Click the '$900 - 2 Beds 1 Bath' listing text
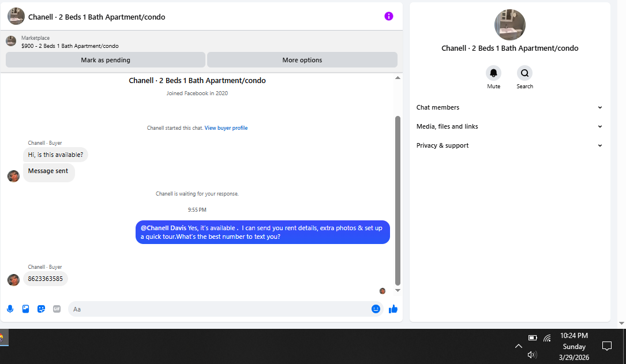 pyautogui.click(x=70, y=46)
